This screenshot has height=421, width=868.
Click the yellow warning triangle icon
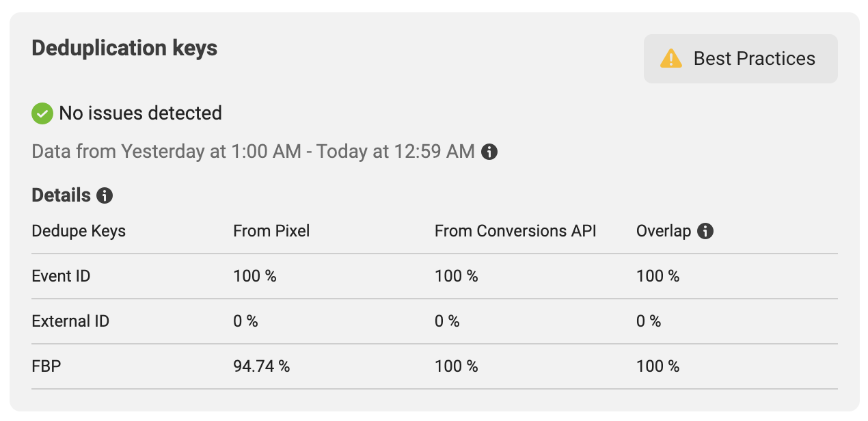pos(671,59)
